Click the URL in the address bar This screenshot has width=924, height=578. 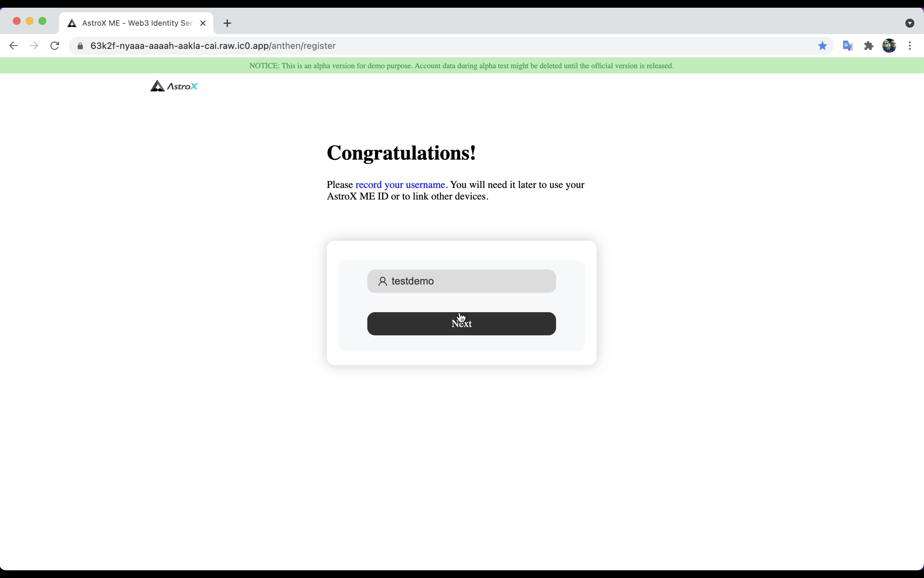pyautogui.click(x=213, y=46)
